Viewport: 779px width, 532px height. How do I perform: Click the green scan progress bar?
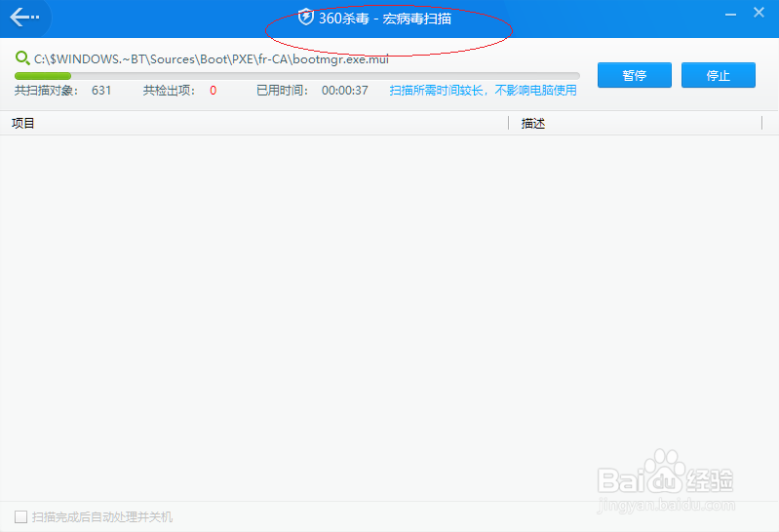pos(297,76)
